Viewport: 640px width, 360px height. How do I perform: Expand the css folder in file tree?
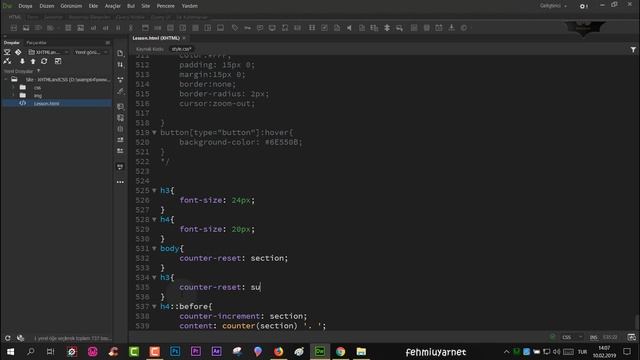[x=13, y=87]
